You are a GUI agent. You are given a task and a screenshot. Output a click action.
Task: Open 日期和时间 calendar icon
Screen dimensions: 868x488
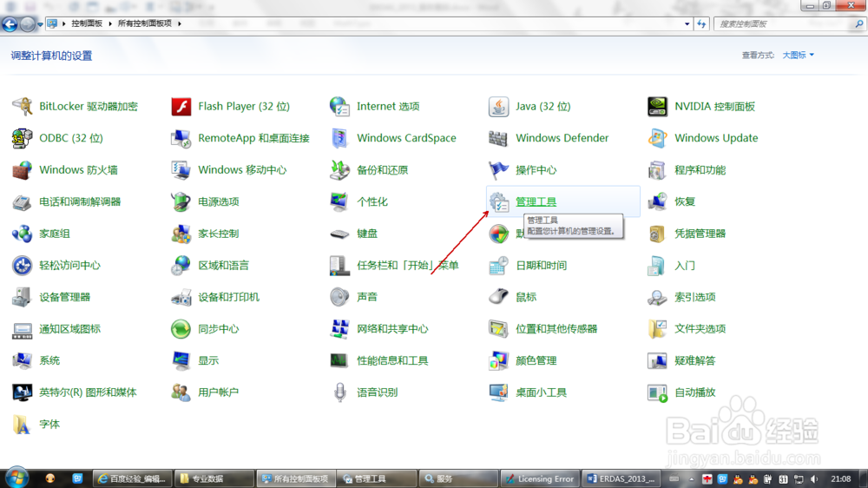click(x=498, y=266)
